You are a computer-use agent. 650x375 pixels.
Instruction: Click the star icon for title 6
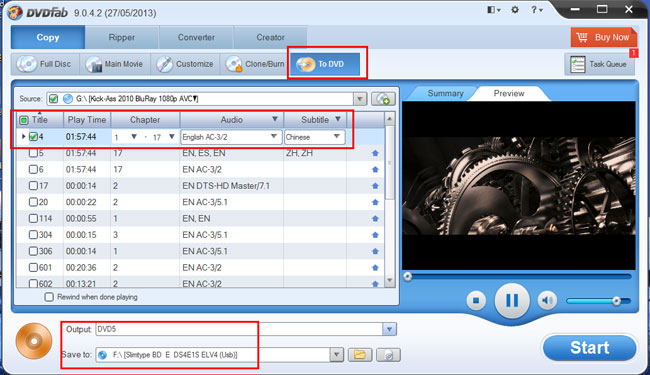(x=375, y=169)
